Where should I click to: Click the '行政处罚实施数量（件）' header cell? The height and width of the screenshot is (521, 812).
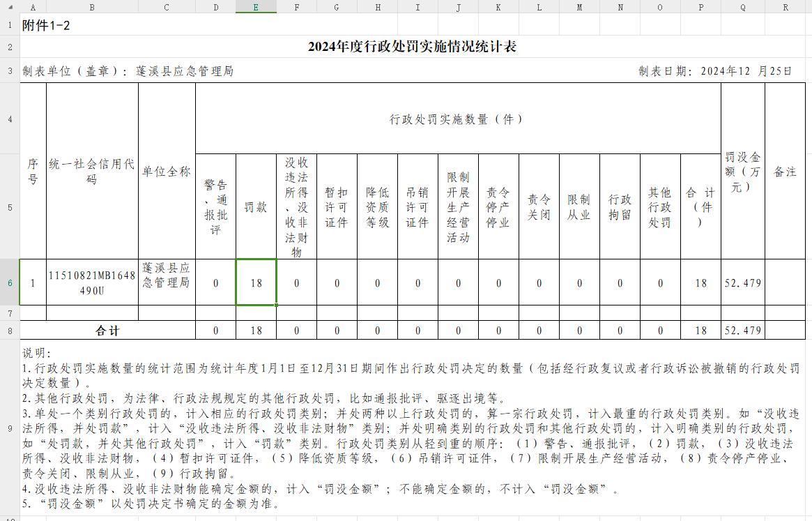(x=458, y=119)
